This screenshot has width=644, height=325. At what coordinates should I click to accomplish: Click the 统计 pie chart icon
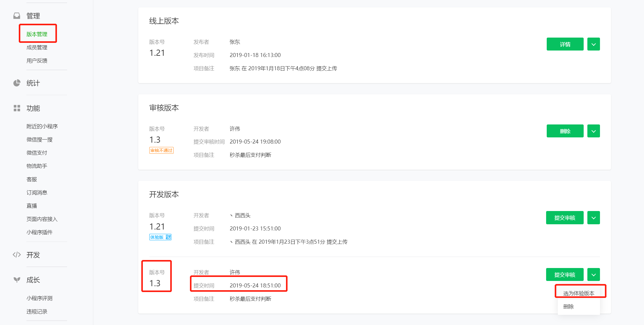click(x=17, y=83)
